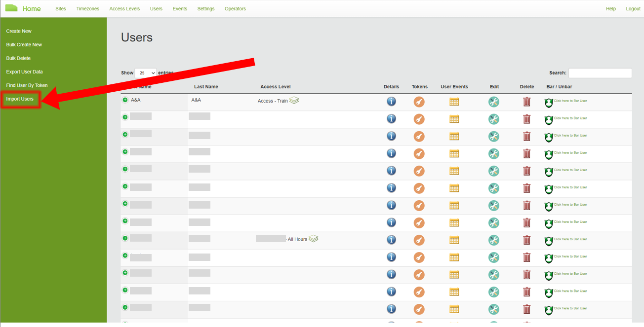644x327 pixels.
Task: Expand the second user row
Action: tap(124, 117)
